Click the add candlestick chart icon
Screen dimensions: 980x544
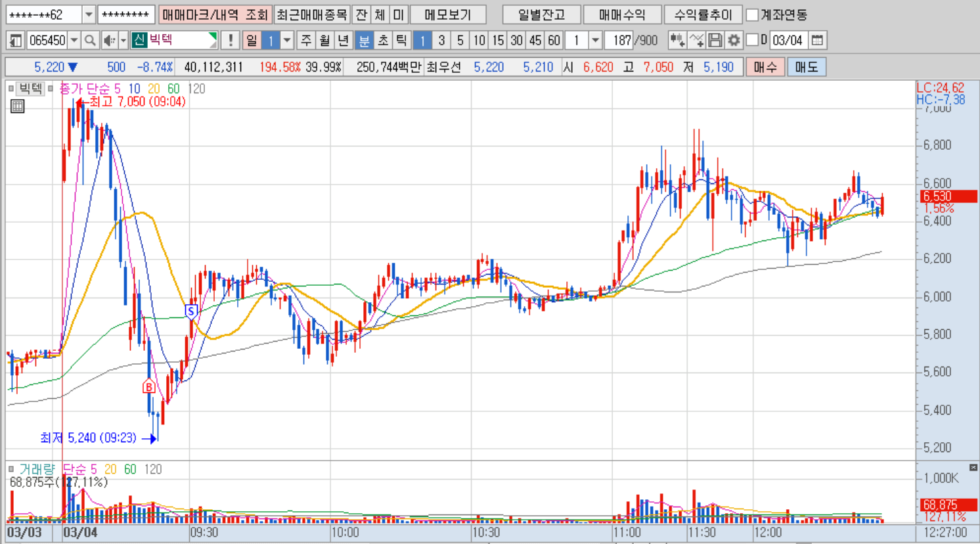[677, 41]
